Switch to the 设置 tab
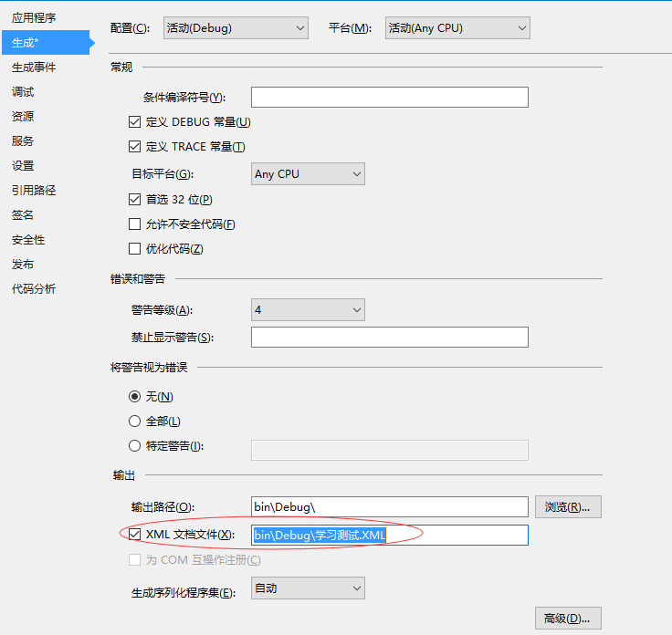 pyautogui.click(x=23, y=166)
